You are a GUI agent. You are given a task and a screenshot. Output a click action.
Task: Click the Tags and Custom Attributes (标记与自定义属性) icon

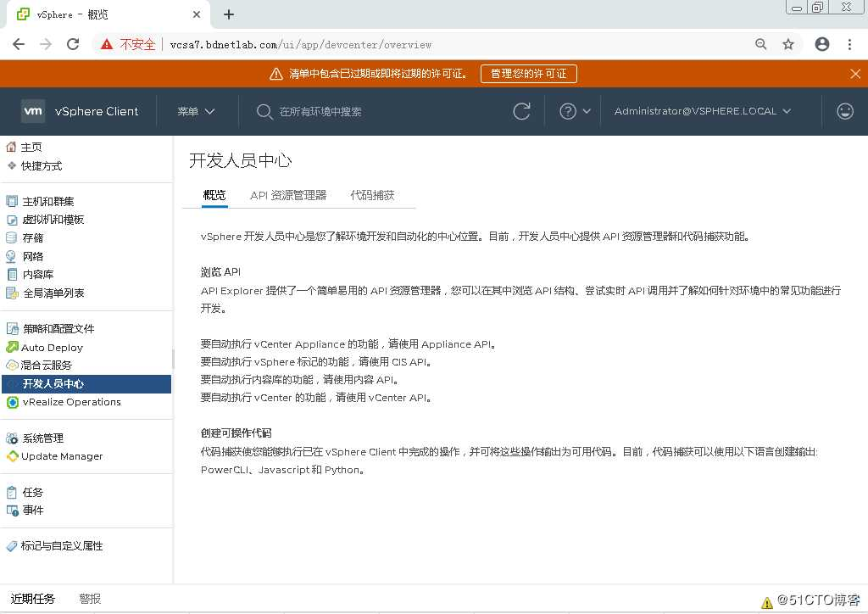[x=12, y=546]
